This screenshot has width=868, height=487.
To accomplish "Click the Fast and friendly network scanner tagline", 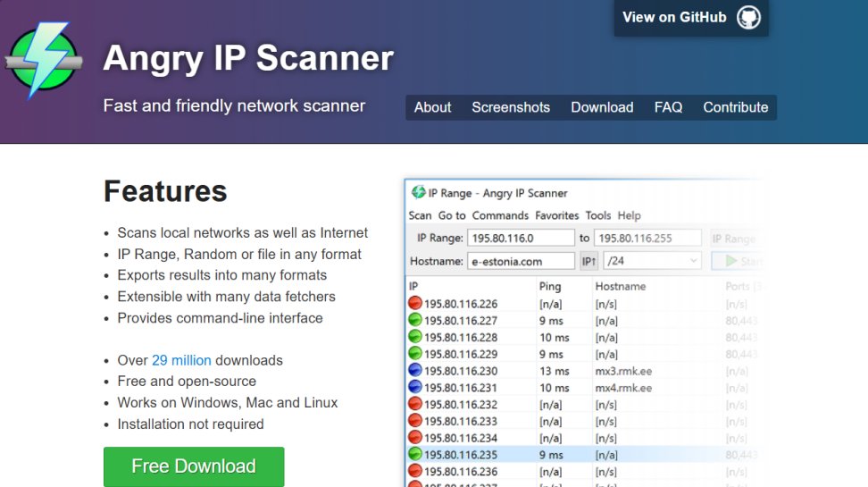I will (x=234, y=105).
